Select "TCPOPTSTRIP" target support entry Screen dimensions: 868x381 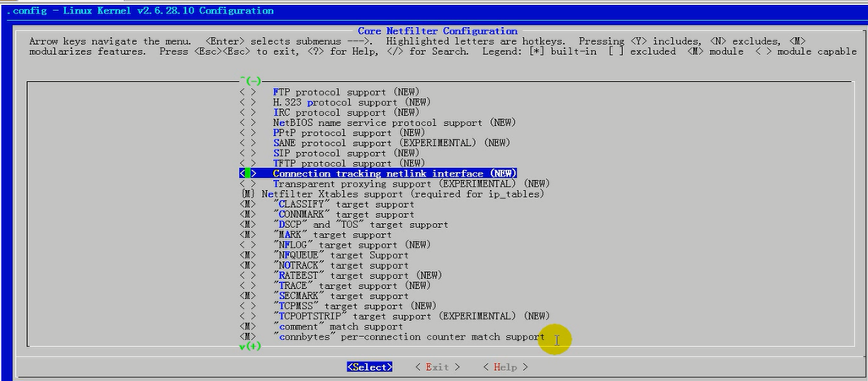click(412, 316)
